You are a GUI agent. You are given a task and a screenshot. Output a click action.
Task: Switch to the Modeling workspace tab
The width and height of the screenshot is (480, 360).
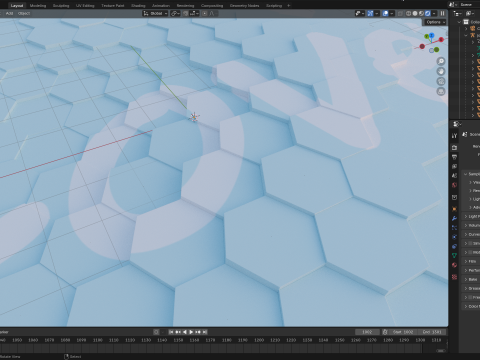point(38,5)
